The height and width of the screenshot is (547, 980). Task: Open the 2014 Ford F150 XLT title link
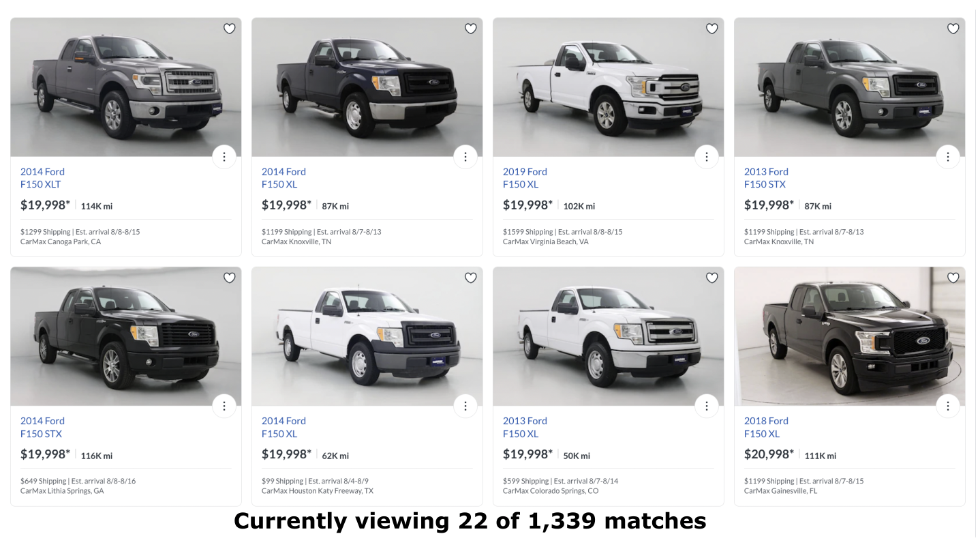42,178
